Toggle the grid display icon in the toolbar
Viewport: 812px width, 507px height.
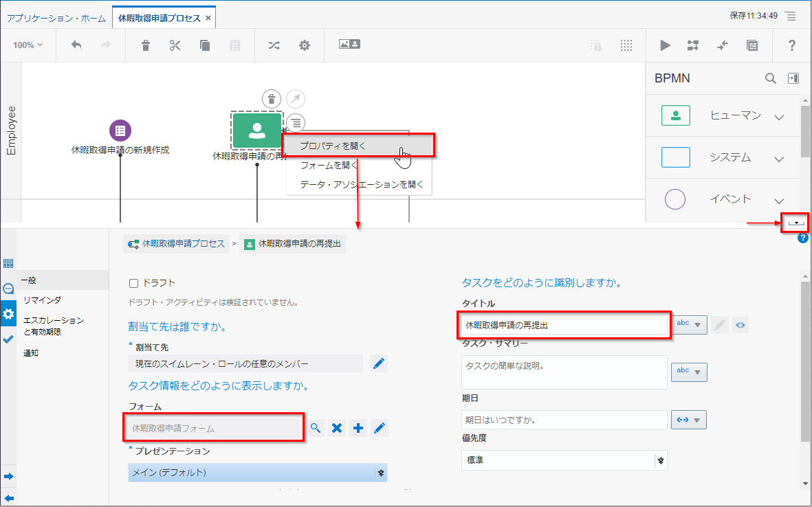pyautogui.click(x=626, y=45)
